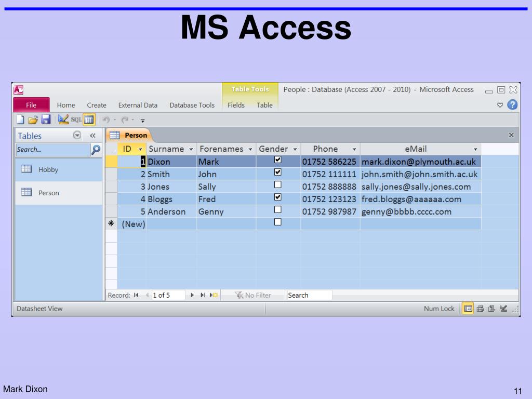Open the Create ribbon tab
This screenshot has width=532, height=399.
coord(97,105)
